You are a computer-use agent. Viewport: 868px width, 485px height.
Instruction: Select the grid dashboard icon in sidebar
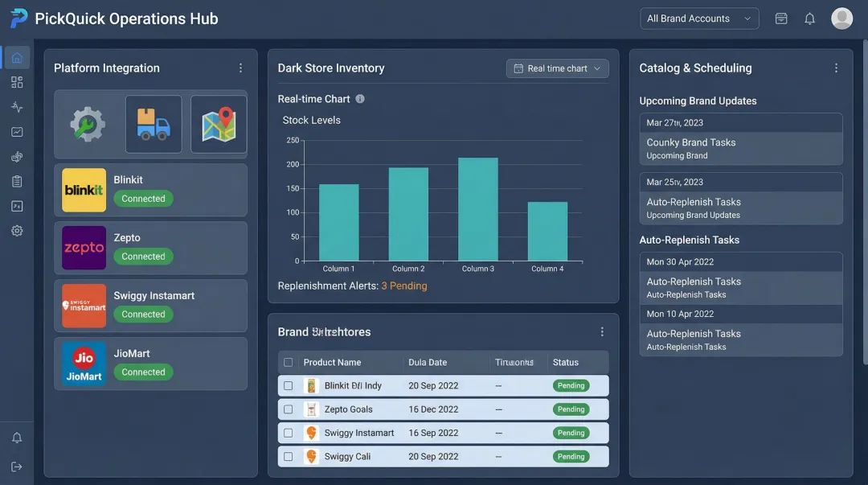16,81
